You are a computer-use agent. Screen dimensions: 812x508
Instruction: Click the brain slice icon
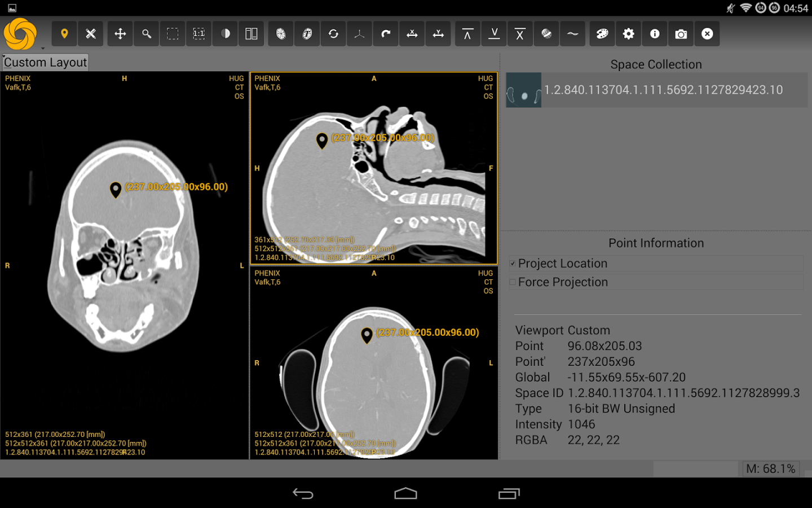281,34
